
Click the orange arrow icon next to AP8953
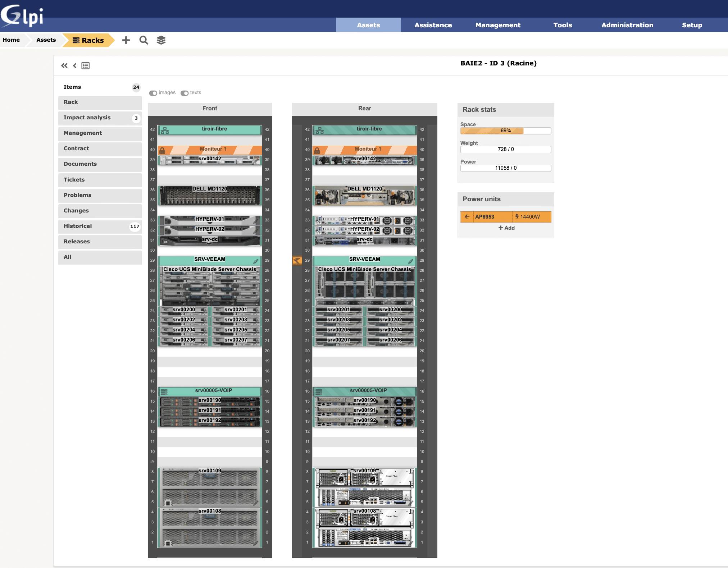(467, 217)
